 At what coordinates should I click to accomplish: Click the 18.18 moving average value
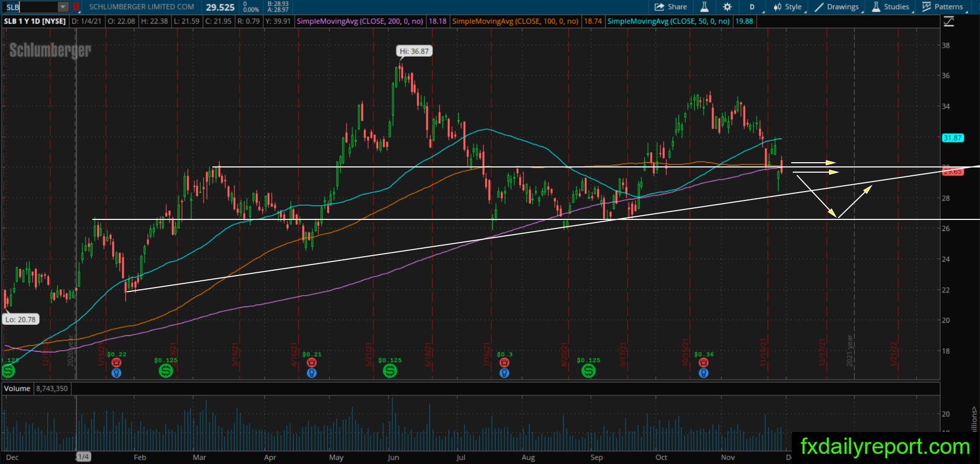click(437, 22)
